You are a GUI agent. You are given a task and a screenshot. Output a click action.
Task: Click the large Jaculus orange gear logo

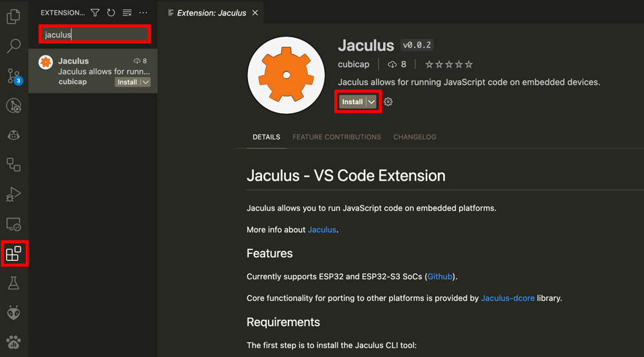[287, 75]
